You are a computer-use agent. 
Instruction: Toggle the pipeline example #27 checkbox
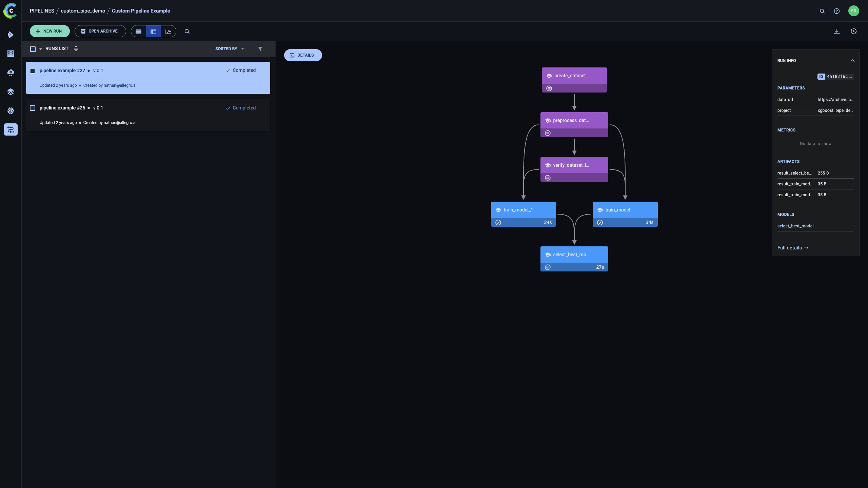[33, 71]
